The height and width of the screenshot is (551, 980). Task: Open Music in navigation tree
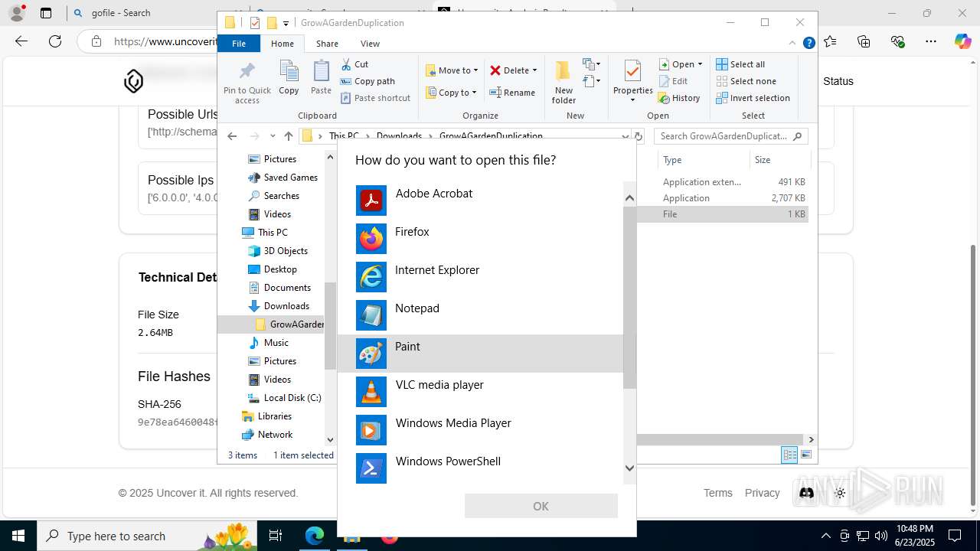click(x=269, y=342)
